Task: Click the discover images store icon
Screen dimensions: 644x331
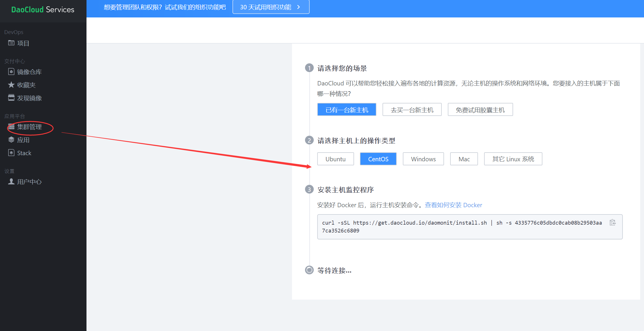Action: (x=11, y=98)
